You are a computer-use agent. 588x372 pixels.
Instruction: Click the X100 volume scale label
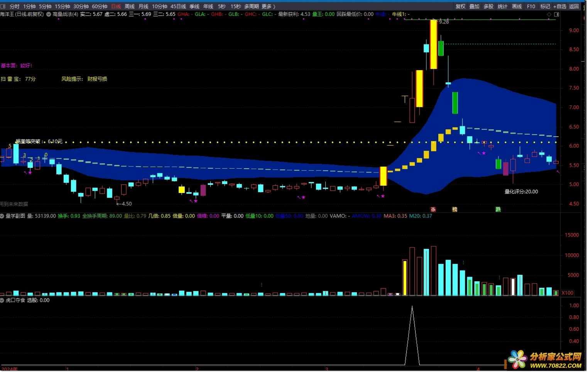coord(568,293)
